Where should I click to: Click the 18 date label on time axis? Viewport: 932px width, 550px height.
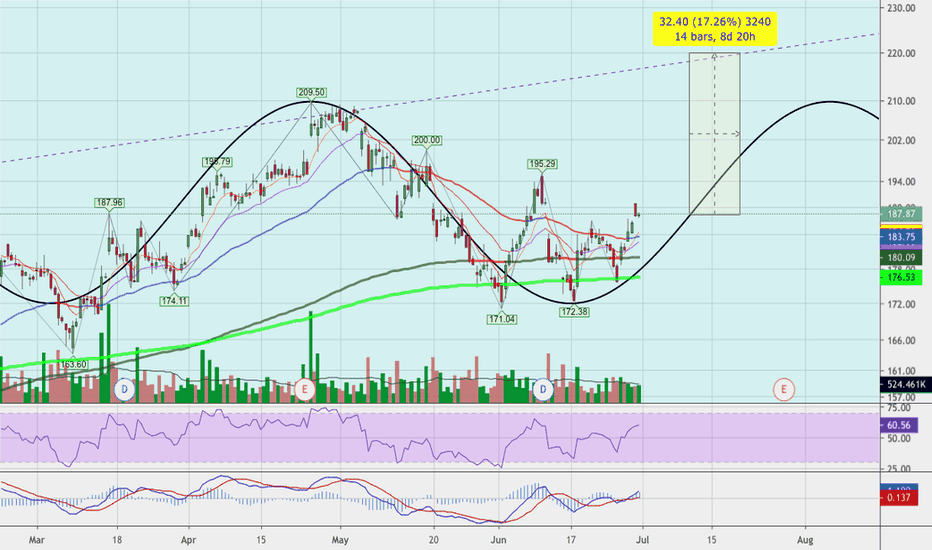pyautogui.click(x=117, y=540)
